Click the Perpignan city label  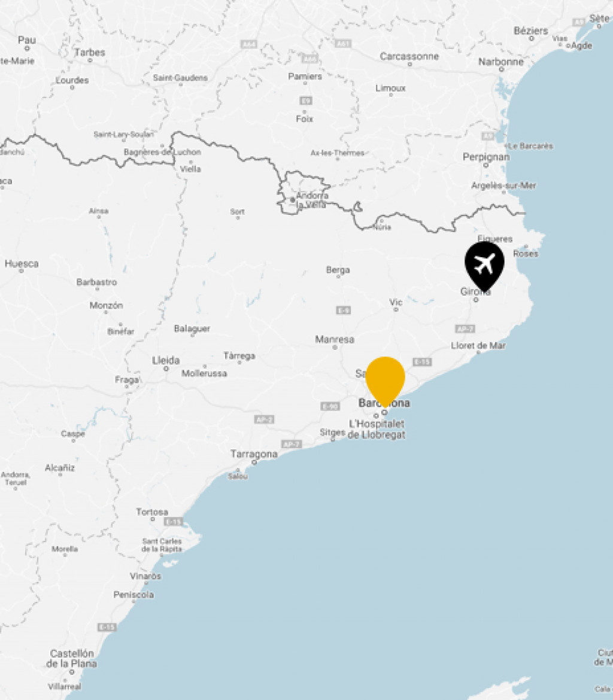pyautogui.click(x=486, y=157)
